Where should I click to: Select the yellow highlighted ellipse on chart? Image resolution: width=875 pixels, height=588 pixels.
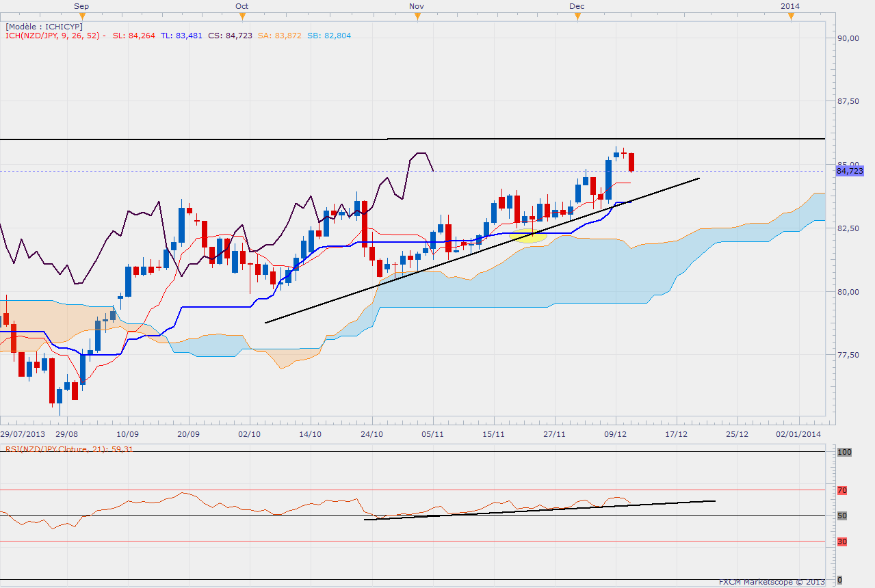click(x=529, y=237)
